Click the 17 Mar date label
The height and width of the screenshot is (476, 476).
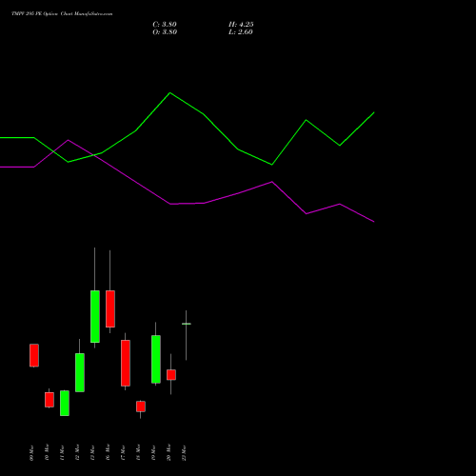point(123,452)
